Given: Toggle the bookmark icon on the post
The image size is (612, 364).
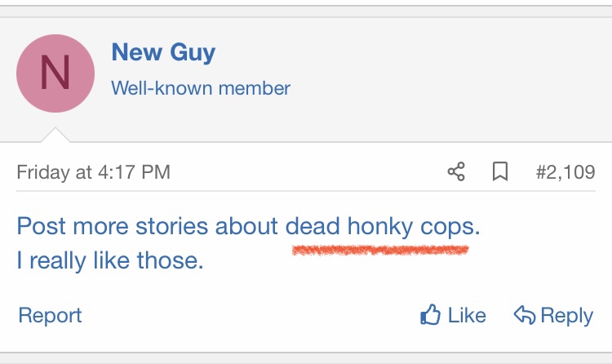Looking at the screenshot, I should click(x=500, y=172).
